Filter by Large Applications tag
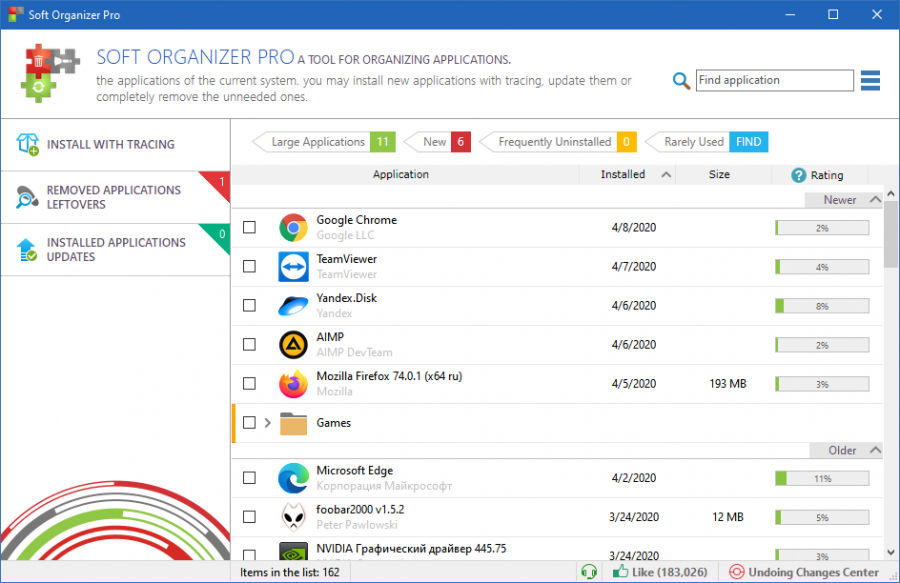This screenshot has height=583, width=900. point(324,142)
